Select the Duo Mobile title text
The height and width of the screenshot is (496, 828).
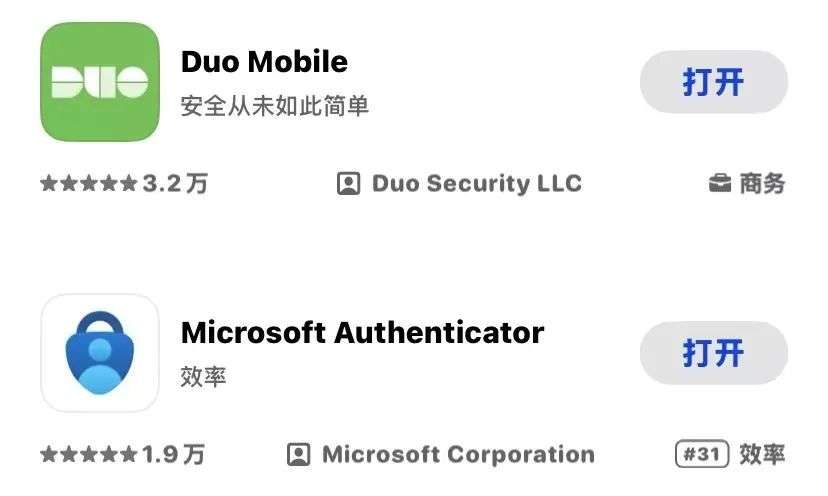(x=264, y=62)
